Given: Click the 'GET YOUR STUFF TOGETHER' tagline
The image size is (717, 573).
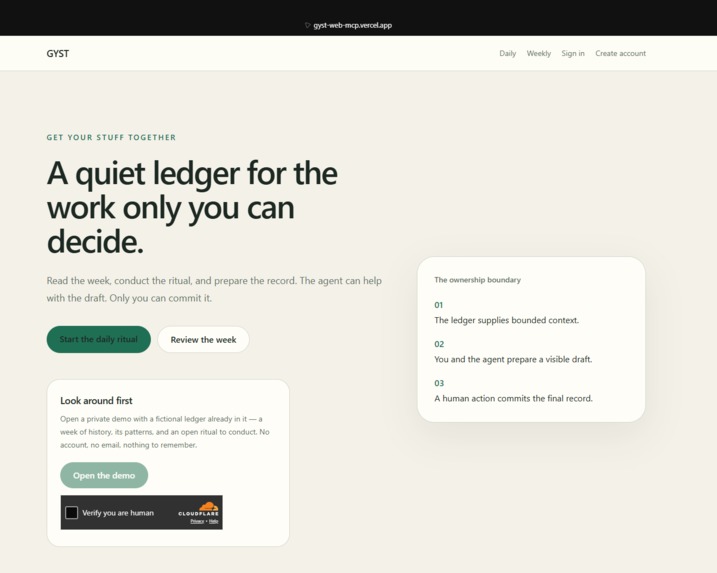Looking at the screenshot, I should pyautogui.click(x=111, y=138).
